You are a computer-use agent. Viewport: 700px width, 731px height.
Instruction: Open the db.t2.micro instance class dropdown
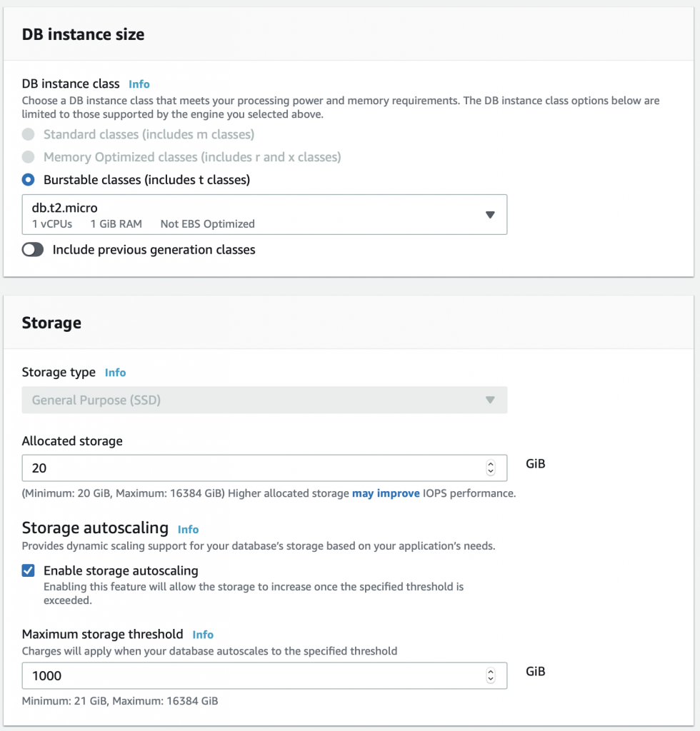(x=264, y=214)
